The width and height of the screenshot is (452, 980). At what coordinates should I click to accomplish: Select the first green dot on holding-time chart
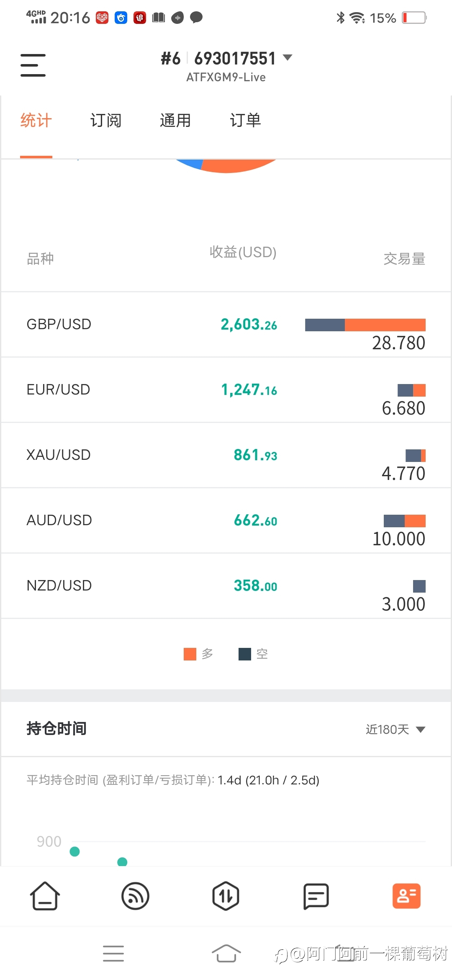pos(74,851)
